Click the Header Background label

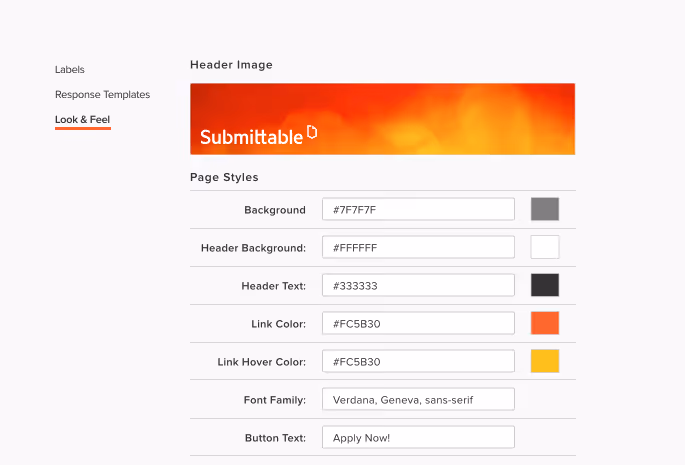tap(253, 248)
